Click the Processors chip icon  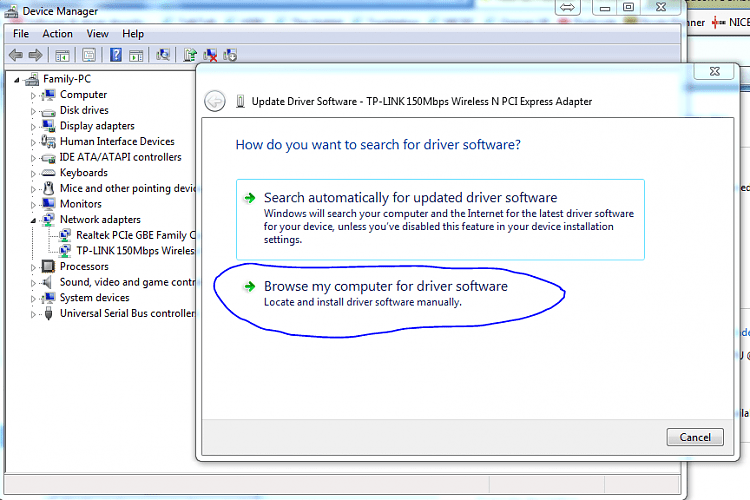(48, 267)
